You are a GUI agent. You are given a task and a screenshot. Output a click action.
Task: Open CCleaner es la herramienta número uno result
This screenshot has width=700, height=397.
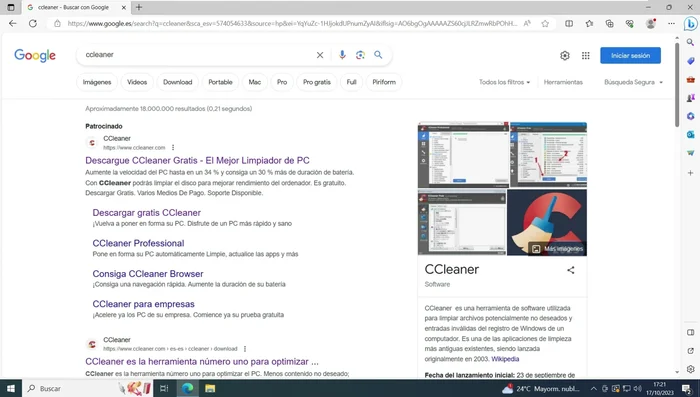point(202,361)
